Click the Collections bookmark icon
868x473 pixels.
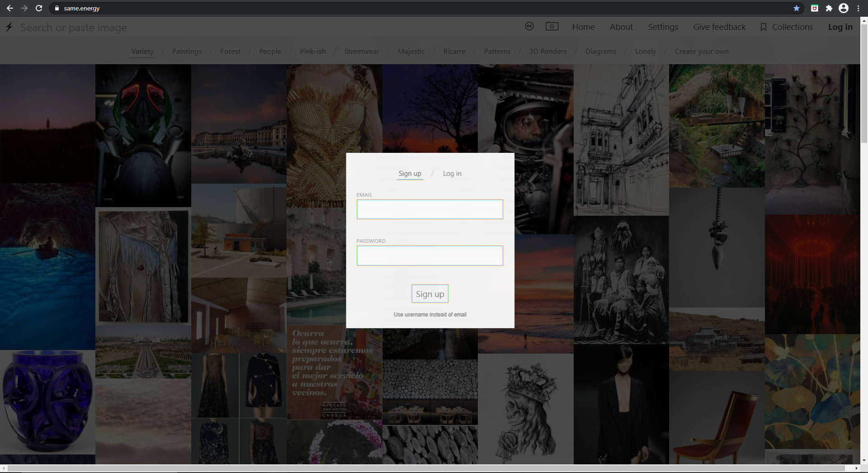[x=764, y=27]
